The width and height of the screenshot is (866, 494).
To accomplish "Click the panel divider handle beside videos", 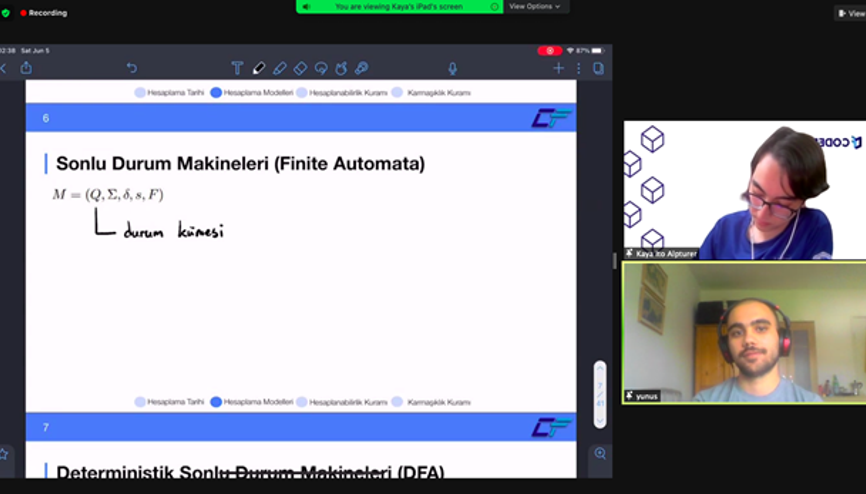I will click(615, 261).
